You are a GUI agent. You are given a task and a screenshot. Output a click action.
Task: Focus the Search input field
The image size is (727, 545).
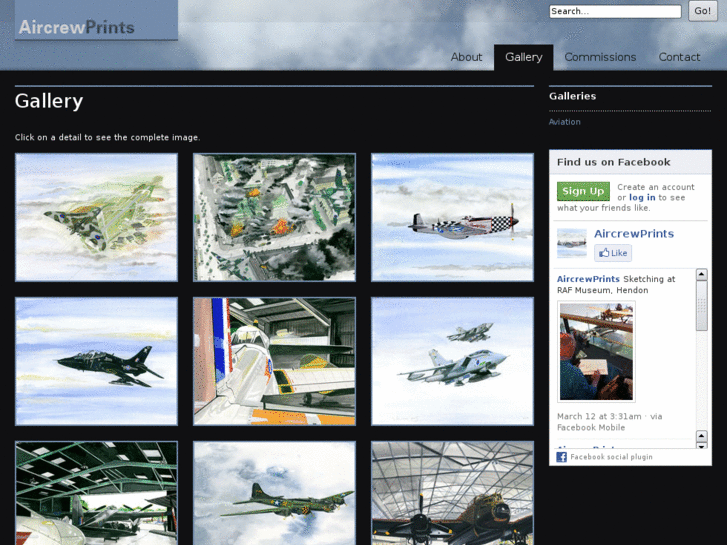coord(615,11)
